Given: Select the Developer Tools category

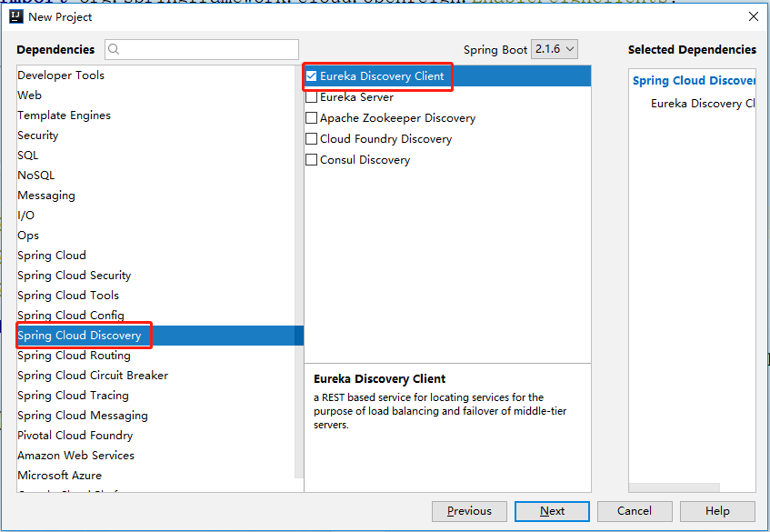Looking at the screenshot, I should [x=155, y=75].
